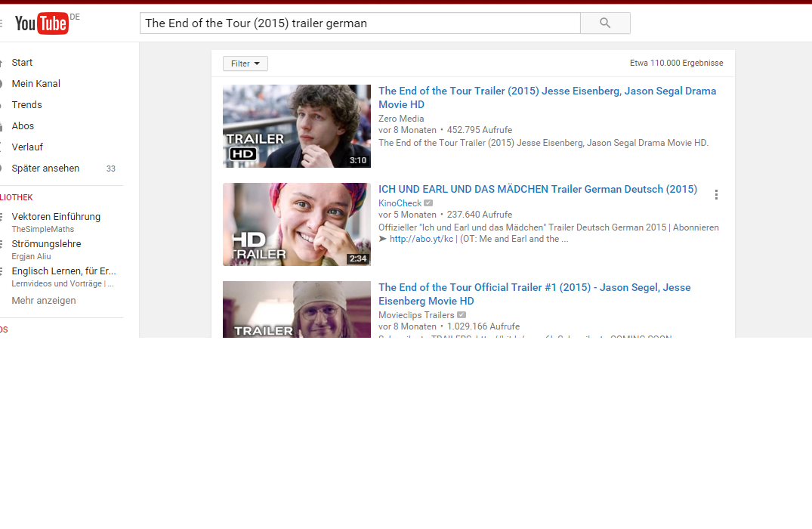The height and width of the screenshot is (529, 812).
Task: Open Mein Kanal in sidebar
Action: pos(36,83)
